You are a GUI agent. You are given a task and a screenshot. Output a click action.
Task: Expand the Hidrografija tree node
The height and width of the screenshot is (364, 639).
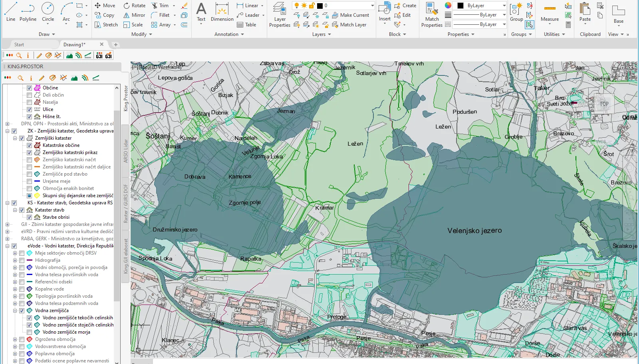(x=15, y=260)
